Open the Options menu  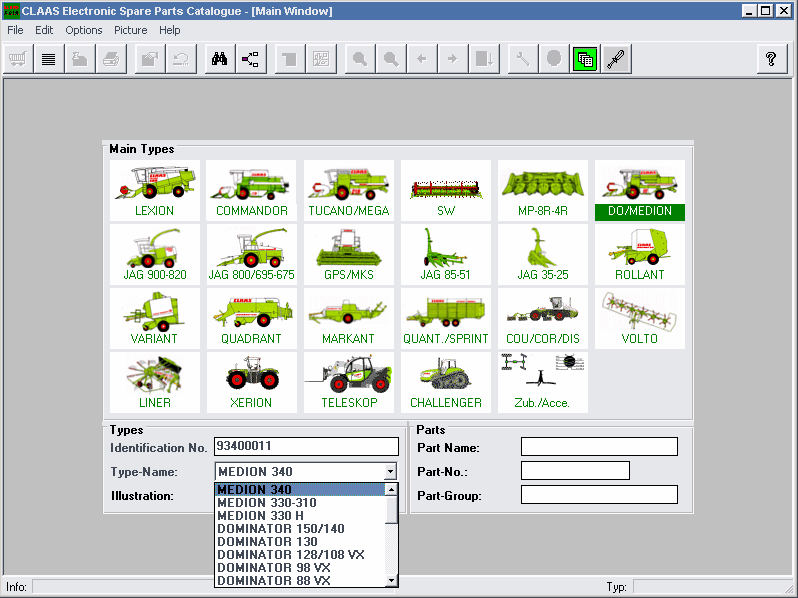(83, 30)
